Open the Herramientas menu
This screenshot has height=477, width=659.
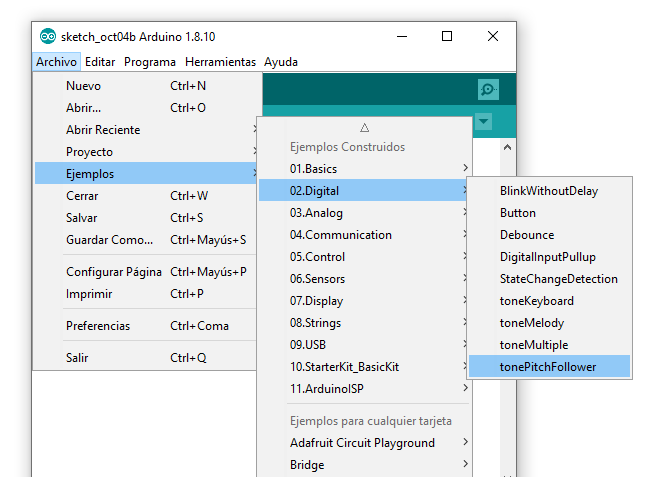coord(220,62)
